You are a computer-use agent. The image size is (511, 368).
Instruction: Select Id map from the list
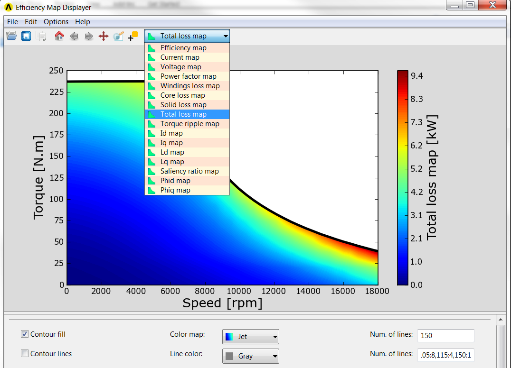point(187,133)
